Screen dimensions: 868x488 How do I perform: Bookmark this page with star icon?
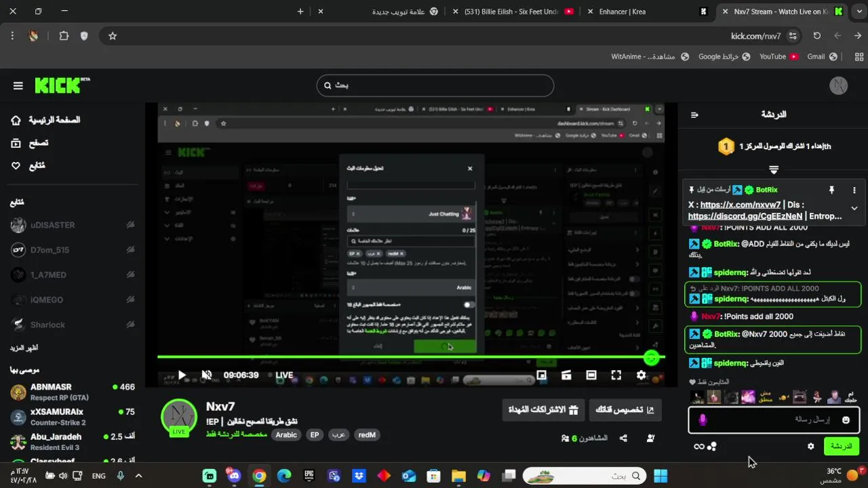click(113, 36)
